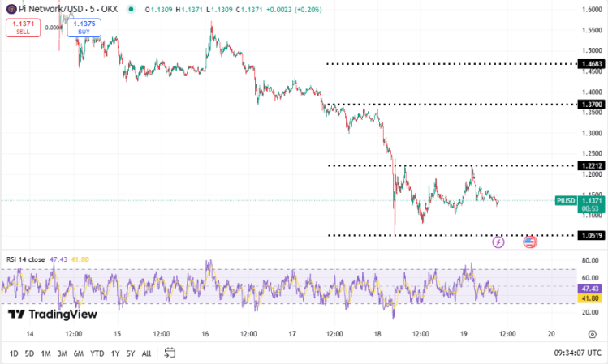Switch to the 1M time range

[x=45, y=353]
